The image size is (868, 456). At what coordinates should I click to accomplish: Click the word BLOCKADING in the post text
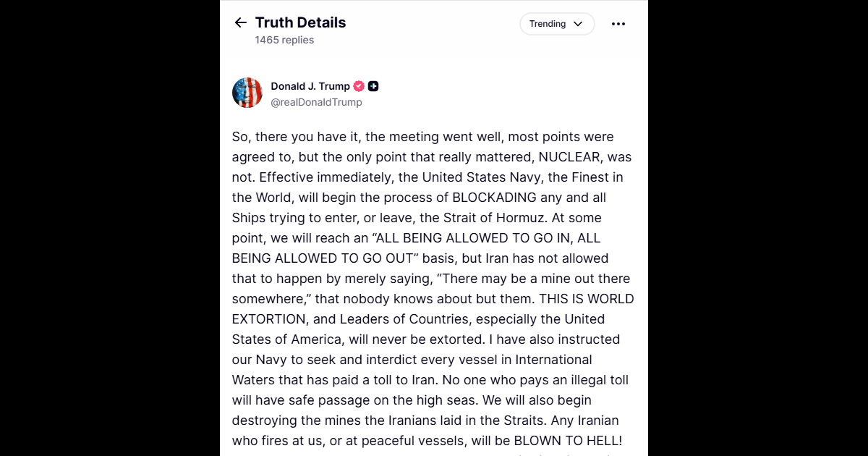point(494,198)
